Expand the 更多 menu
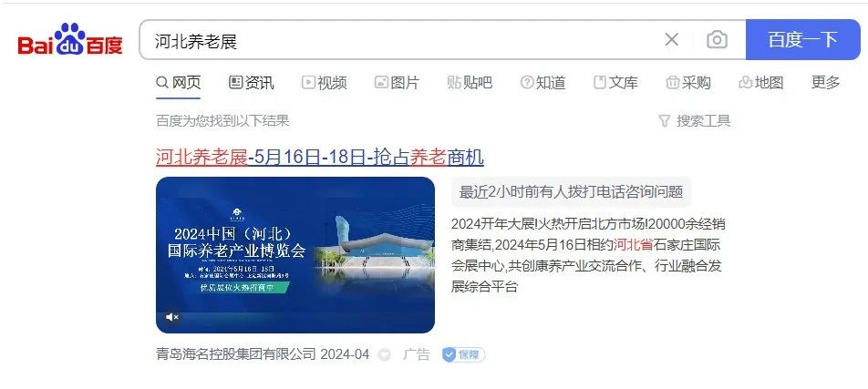 click(825, 83)
